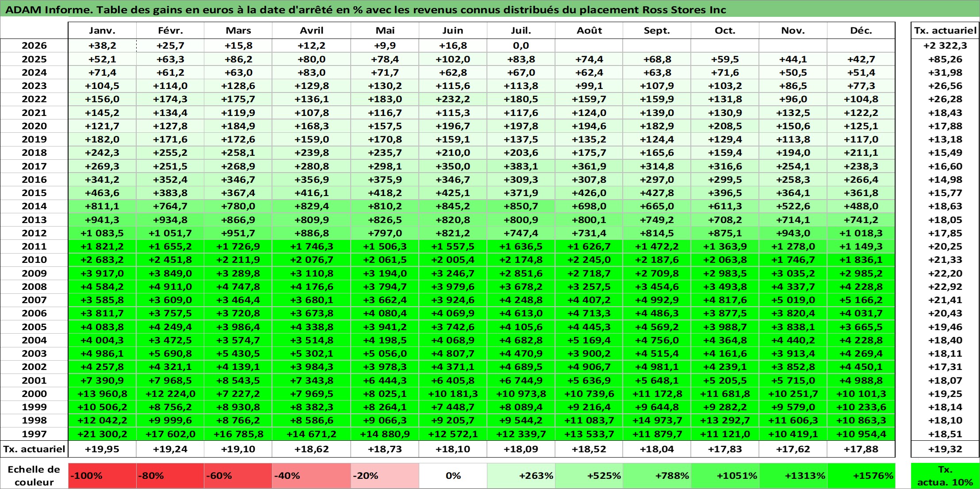The width and height of the screenshot is (980, 489).
Task: Click the 1997 year row label
Action: coord(34,434)
